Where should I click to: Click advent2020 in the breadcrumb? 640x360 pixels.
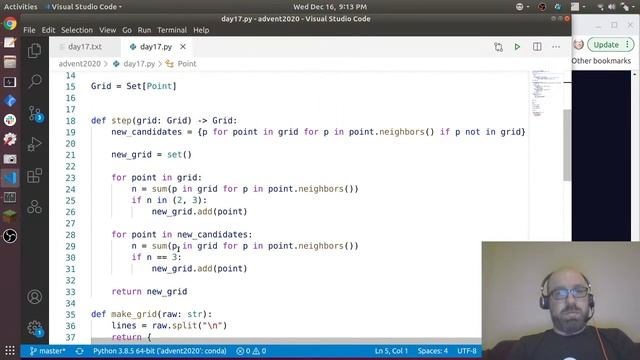80,64
